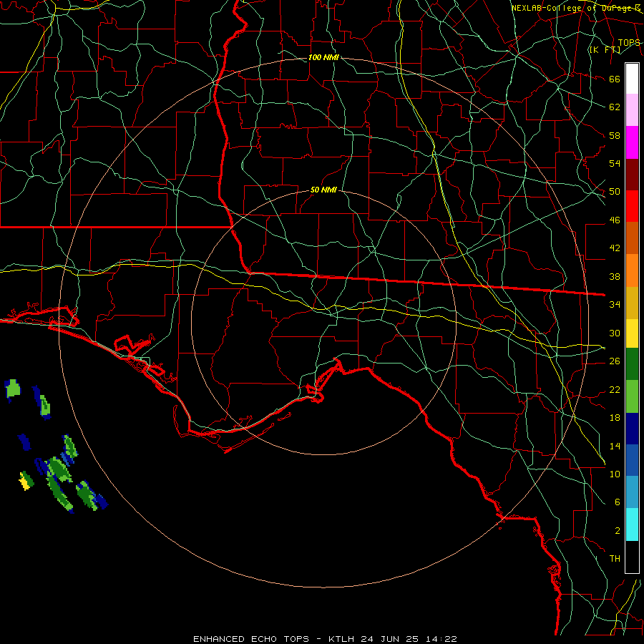
Task: Click the 34 legend value
Action: point(615,304)
